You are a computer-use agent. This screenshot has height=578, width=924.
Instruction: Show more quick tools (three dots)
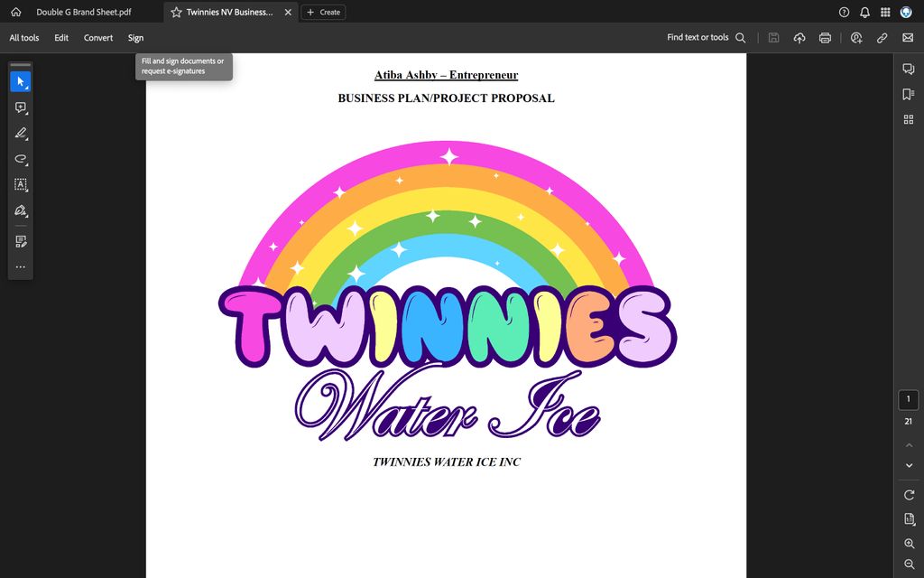21,267
